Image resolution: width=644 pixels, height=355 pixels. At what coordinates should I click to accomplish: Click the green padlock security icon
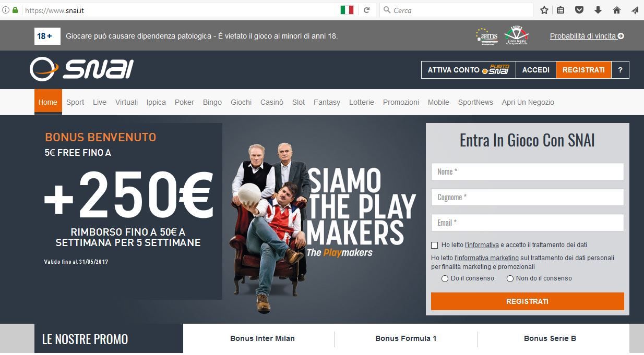(15, 10)
